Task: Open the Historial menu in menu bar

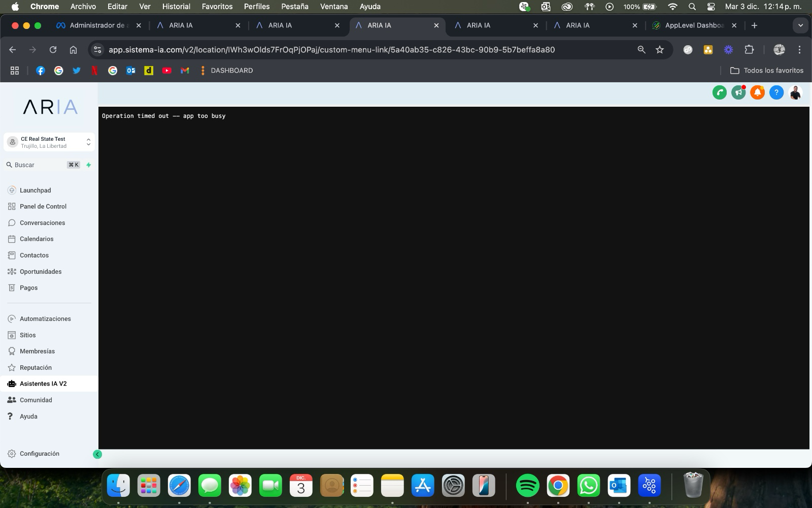Action: (x=176, y=7)
